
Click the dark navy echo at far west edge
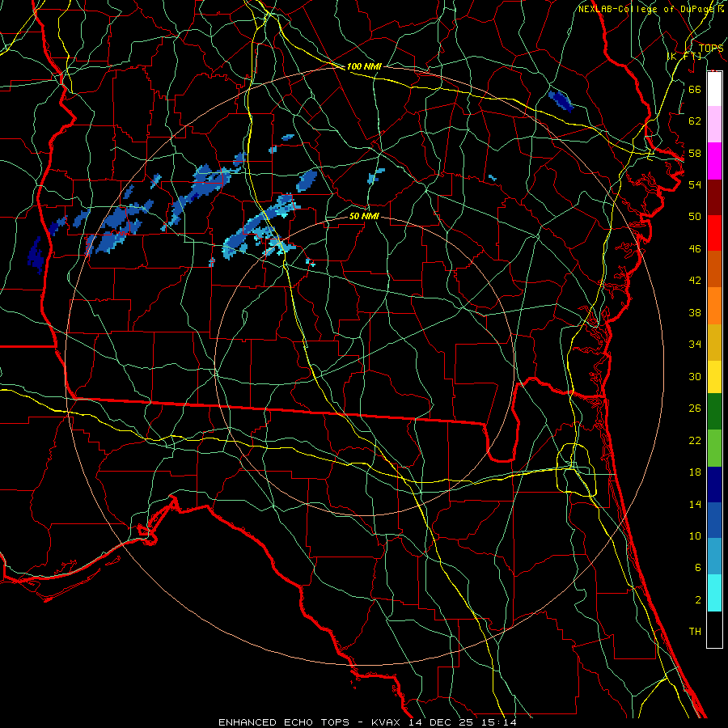pos(36,255)
